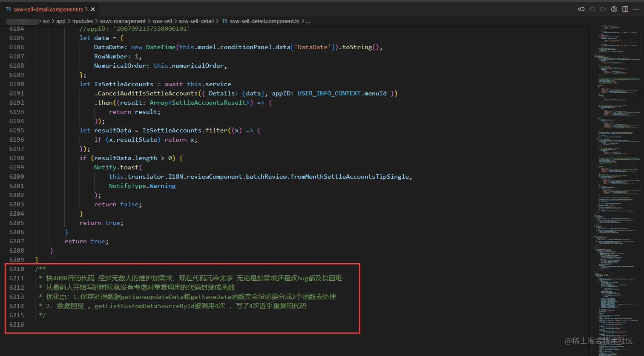Image resolution: width=644 pixels, height=356 pixels.
Task: Open the source control run icon in toolbar
Action: pyautogui.click(x=615, y=9)
